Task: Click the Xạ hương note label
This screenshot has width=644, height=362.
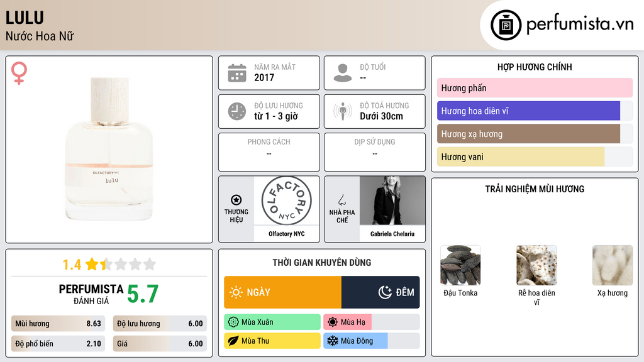Action: click(613, 293)
